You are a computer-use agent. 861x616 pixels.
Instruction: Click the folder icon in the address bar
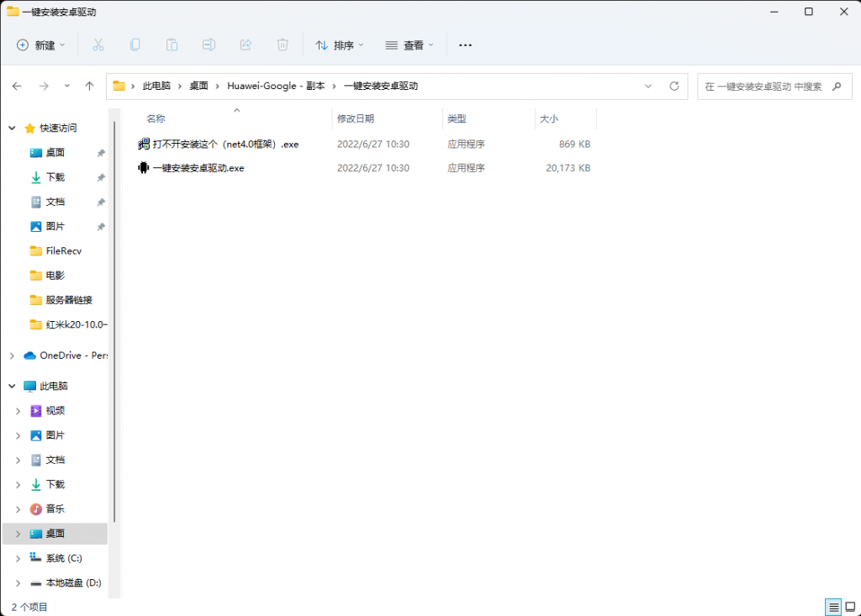pyautogui.click(x=119, y=86)
